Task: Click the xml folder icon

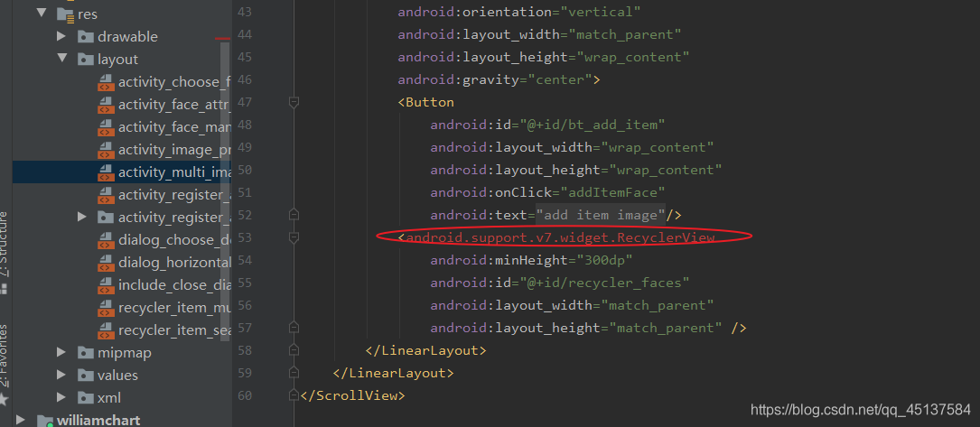Action: [86, 397]
